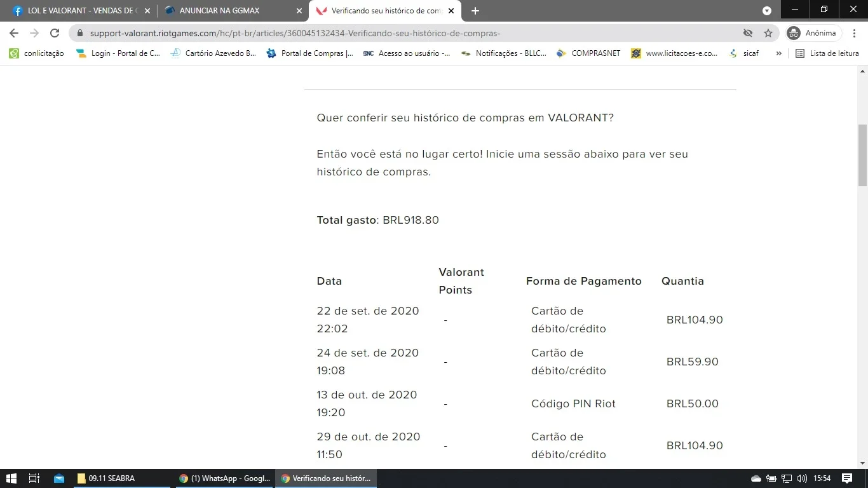Click the Valorant Points column header
Screen dimensions: 868x488
[x=461, y=281]
